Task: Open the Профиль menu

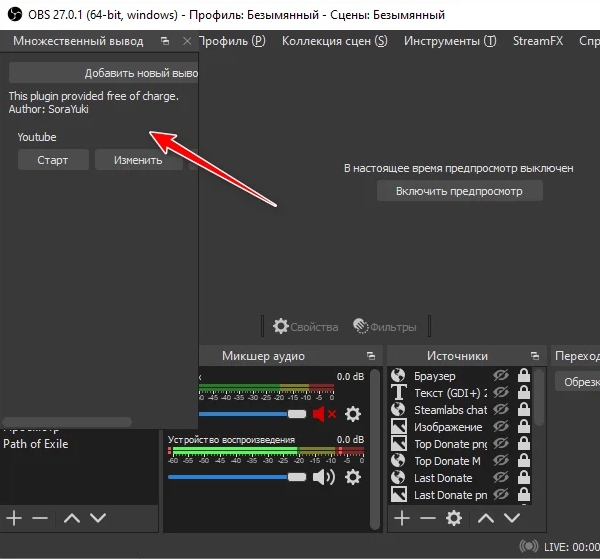Action: tap(232, 41)
